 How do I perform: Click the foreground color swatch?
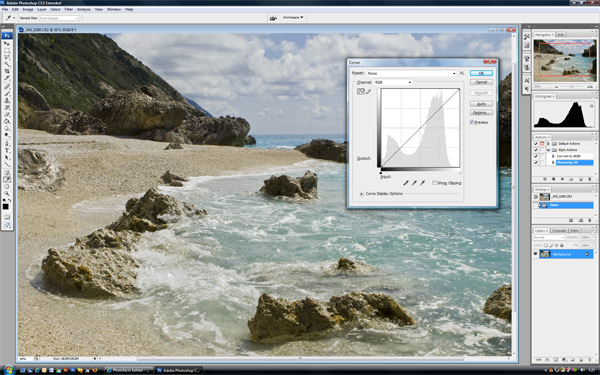pyautogui.click(x=5, y=207)
